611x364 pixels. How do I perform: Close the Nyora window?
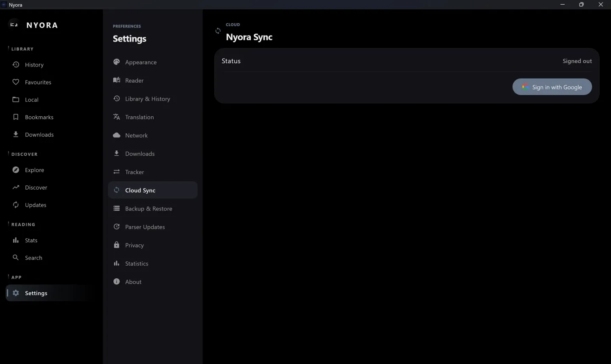click(601, 4)
